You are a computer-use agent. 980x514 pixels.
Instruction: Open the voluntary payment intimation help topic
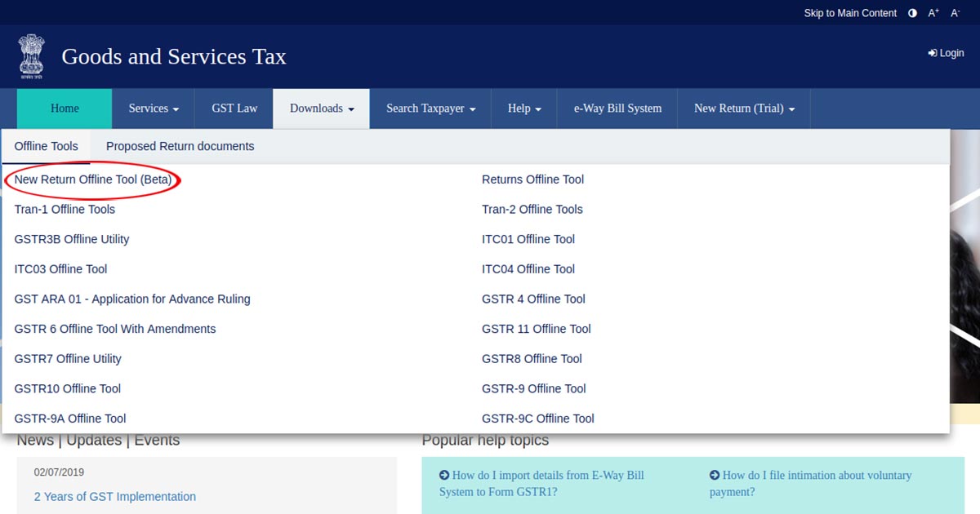[816, 484]
